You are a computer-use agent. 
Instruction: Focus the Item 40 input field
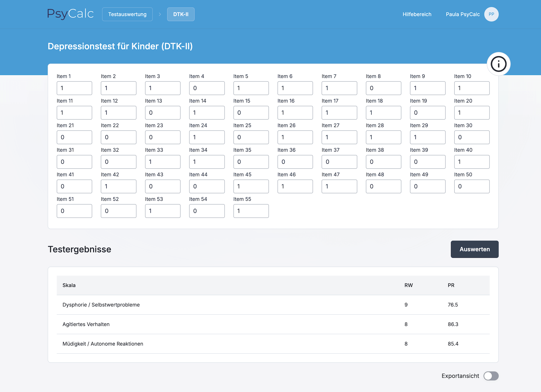[x=472, y=162]
